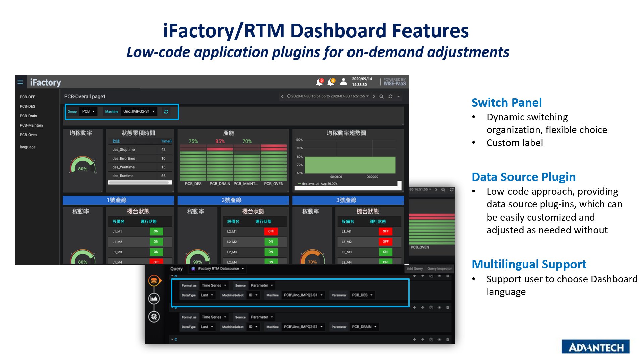Screen dimensions: 644x362
Task: Go to previous time range arrow
Action: pos(282,96)
